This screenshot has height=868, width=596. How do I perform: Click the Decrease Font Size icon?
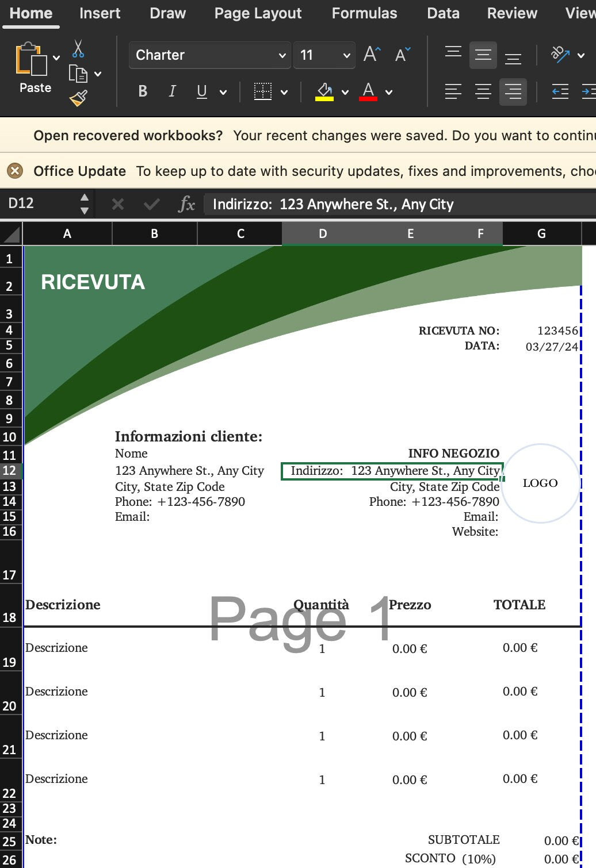point(403,55)
